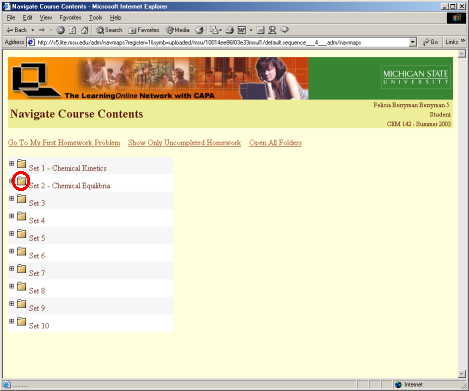Click the History toolbar icon
This screenshot has width=469, height=391.
pyautogui.click(x=199, y=30)
